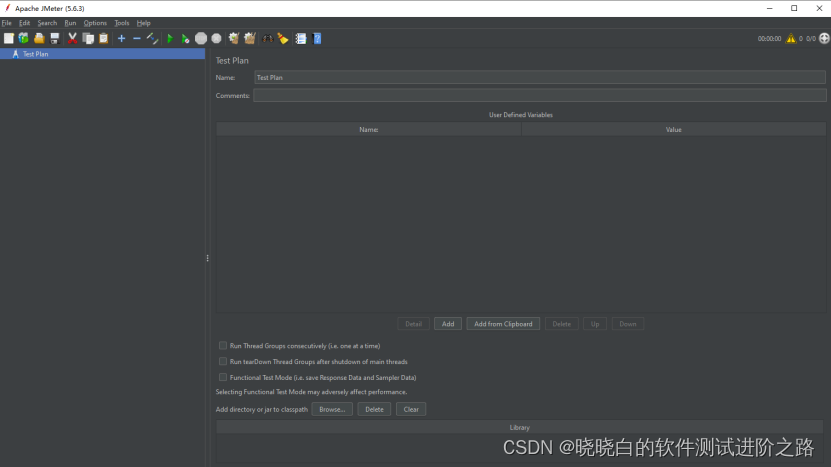This screenshot has height=467, width=831.
Task: Toggle Run tearDown Thread Groups checkbox
Action: pyautogui.click(x=223, y=362)
